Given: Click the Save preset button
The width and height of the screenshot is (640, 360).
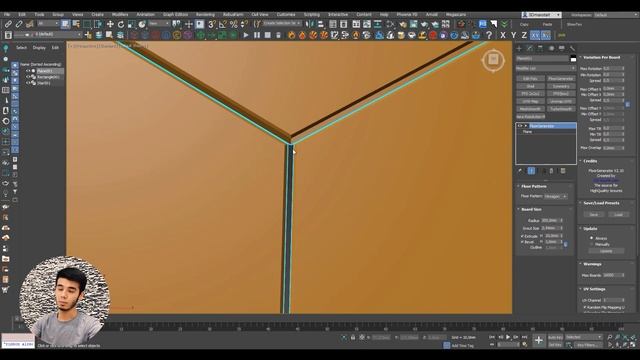Looking at the screenshot, I should (x=593, y=214).
